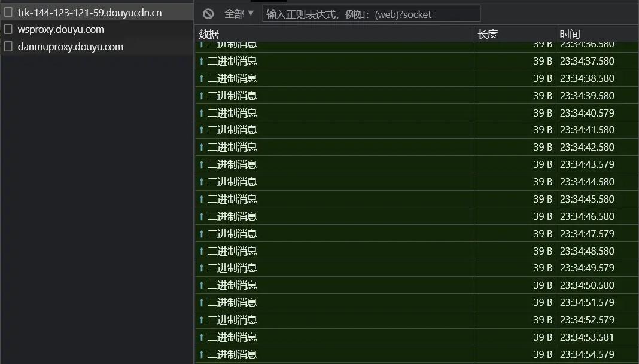Viewport: 639px width, 364px height.
Task: Click the clear filter (⊘) icon
Action: 209,13
